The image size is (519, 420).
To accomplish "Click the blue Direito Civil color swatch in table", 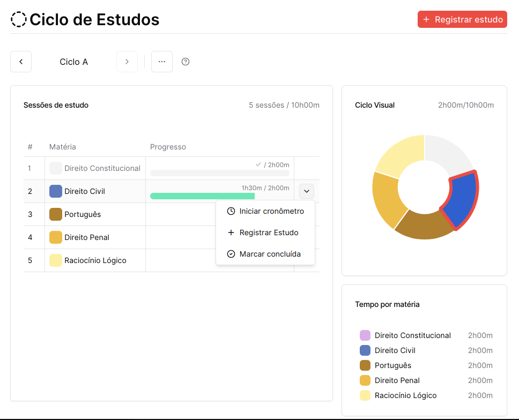I will click(x=56, y=191).
